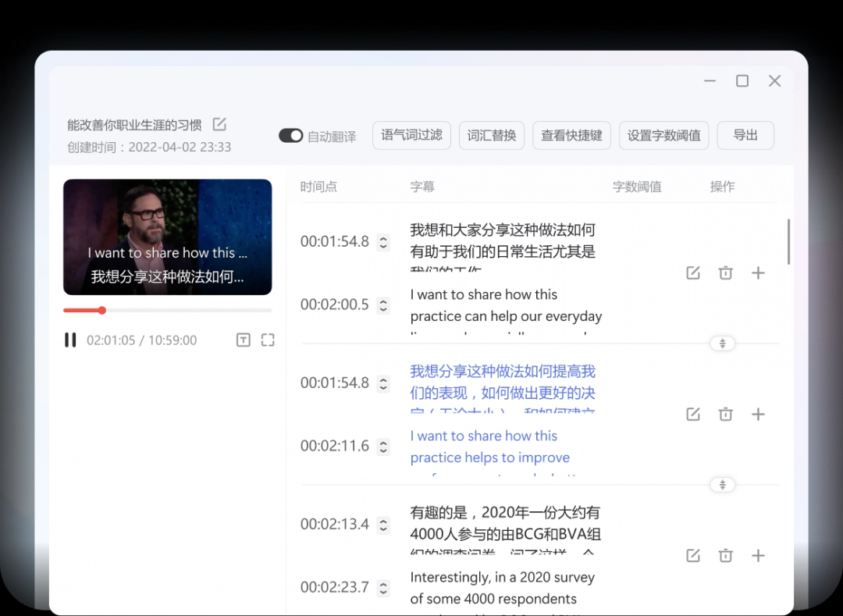This screenshot has height=616, width=843.
Task: Click the subtitle list vertical scrollbar
Action: (788, 241)
